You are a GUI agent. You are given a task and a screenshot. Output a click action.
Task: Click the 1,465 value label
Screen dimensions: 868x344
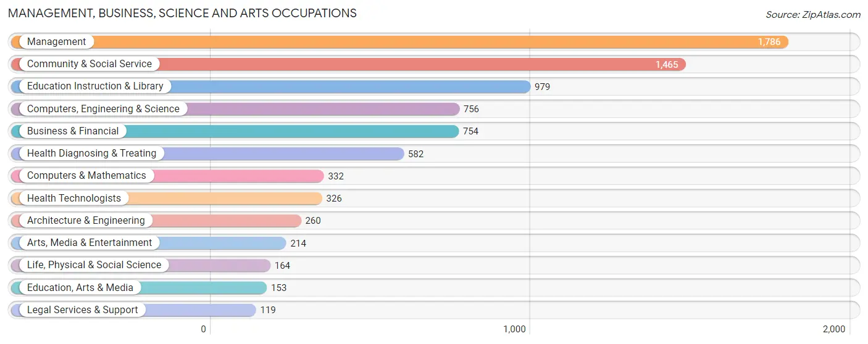pyautogui.click(x=667, y=64)
